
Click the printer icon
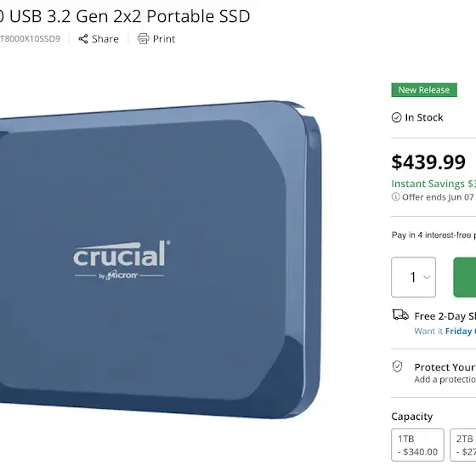(144, 39)
